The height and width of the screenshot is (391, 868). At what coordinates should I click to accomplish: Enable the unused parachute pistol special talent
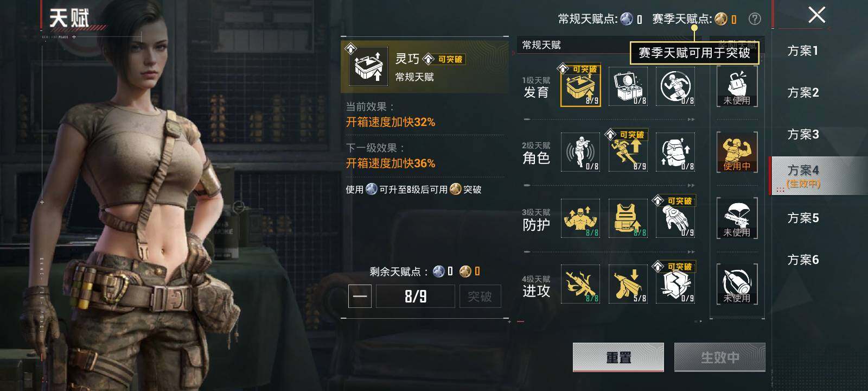point(737,218)
